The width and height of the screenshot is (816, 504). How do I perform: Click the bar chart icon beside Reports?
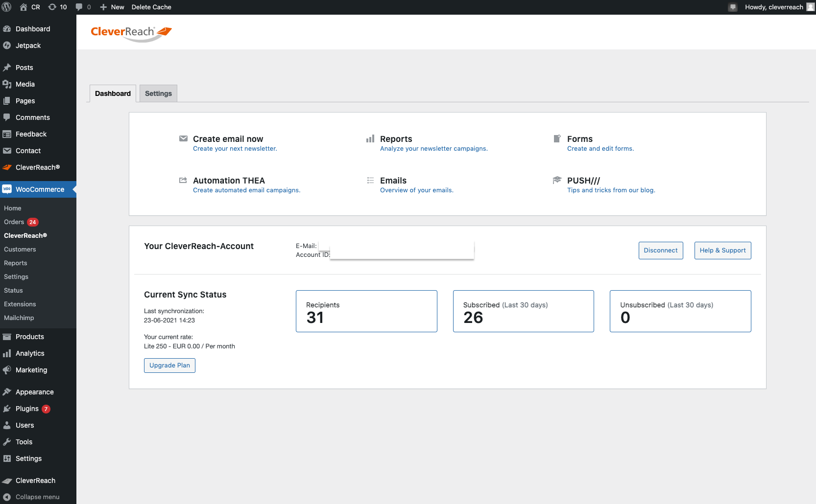coord(370,138)
